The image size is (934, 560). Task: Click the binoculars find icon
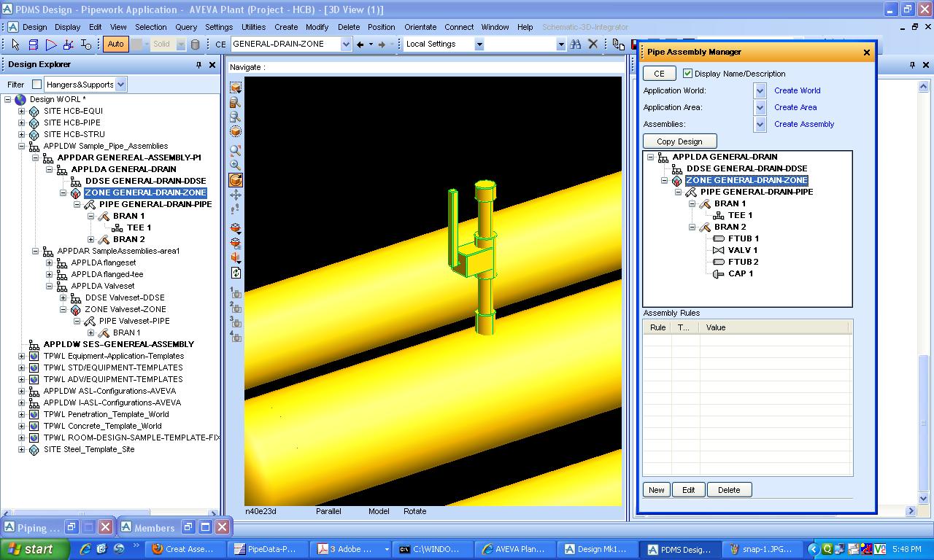pos(576,44)
